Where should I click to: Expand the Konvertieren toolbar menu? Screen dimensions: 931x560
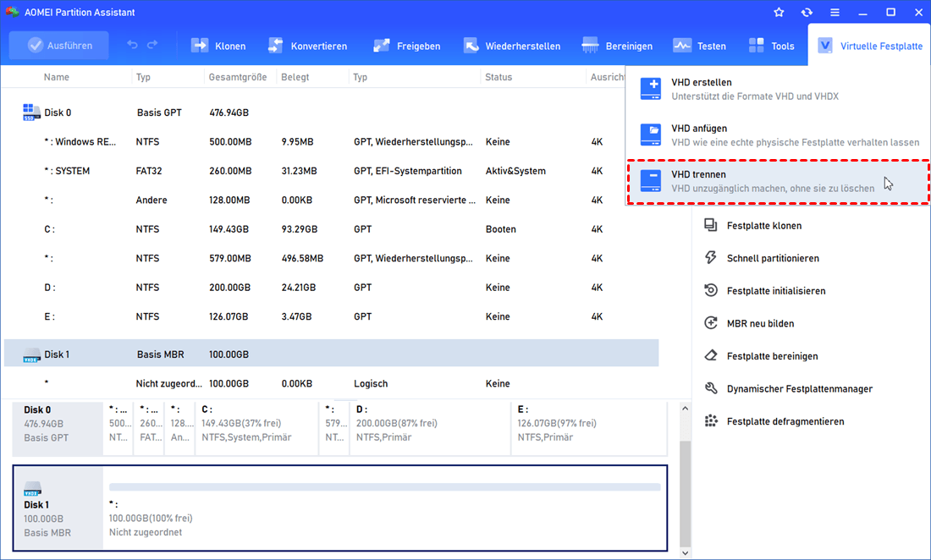click(x=307, y=46)
